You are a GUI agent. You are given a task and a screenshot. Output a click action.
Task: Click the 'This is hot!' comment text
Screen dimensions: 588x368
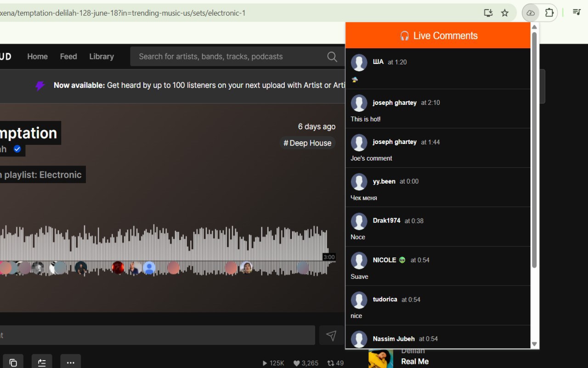(366, 119)
